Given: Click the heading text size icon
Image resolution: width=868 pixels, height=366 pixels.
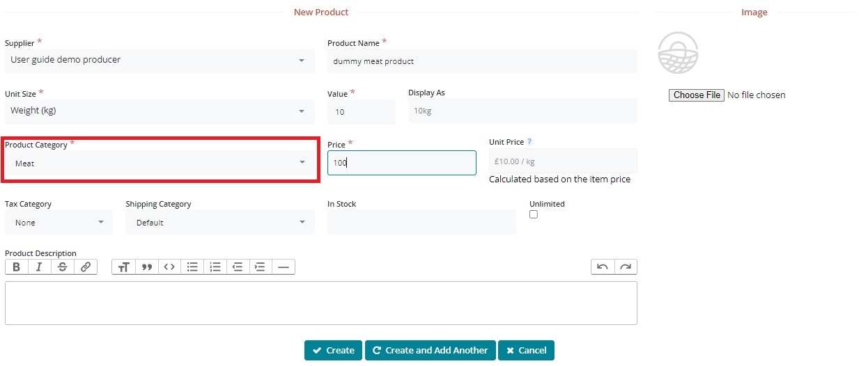Looking at the screenshot, I should click(123, 267).
